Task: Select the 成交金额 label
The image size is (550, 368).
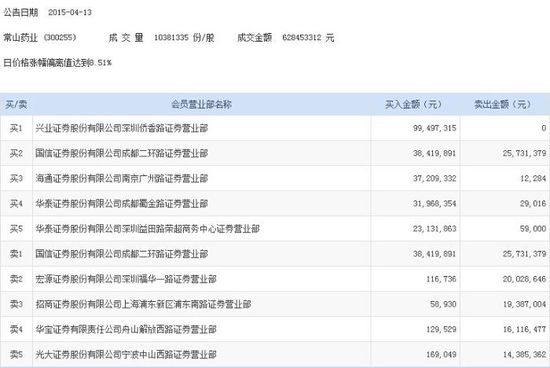Action: 255,37
